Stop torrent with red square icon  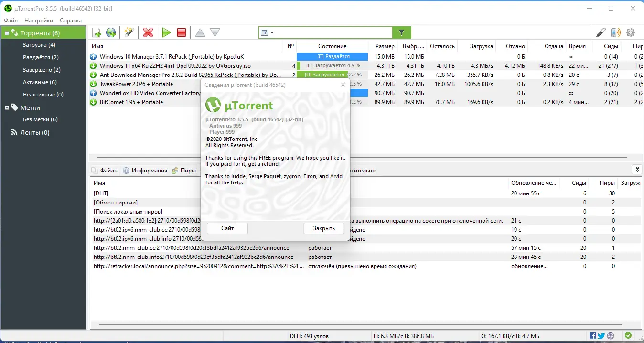point(182,32)
